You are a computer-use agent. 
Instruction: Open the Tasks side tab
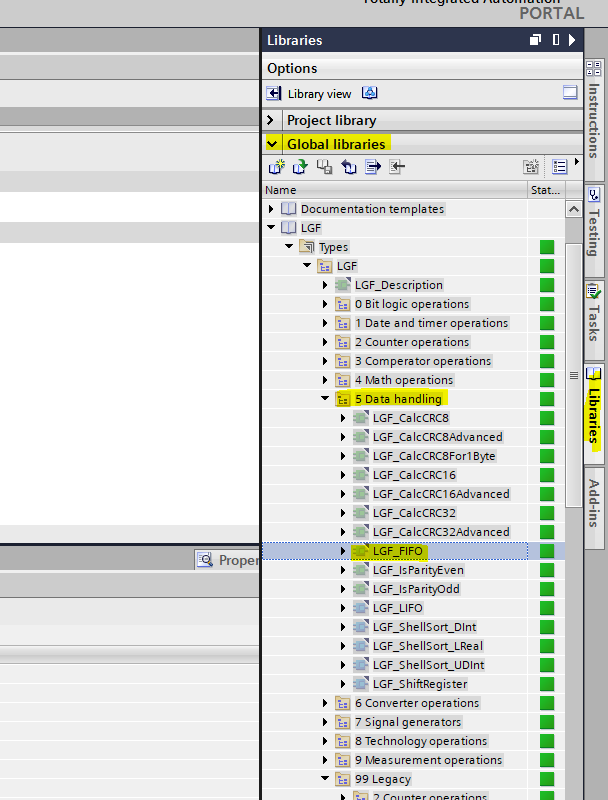(594, 311)
